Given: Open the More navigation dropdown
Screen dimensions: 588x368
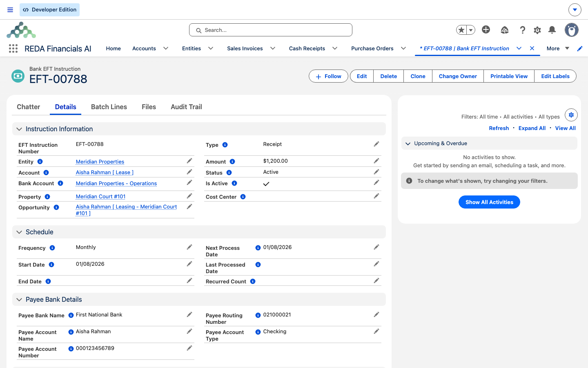Looking at the screenshot, I should point(558,48).
